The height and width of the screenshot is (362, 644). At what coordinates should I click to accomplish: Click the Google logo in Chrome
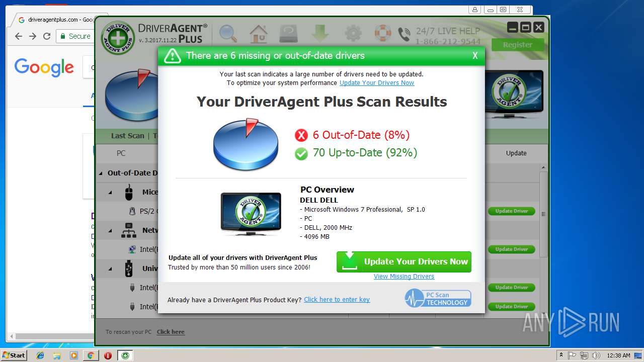(44, 67)
